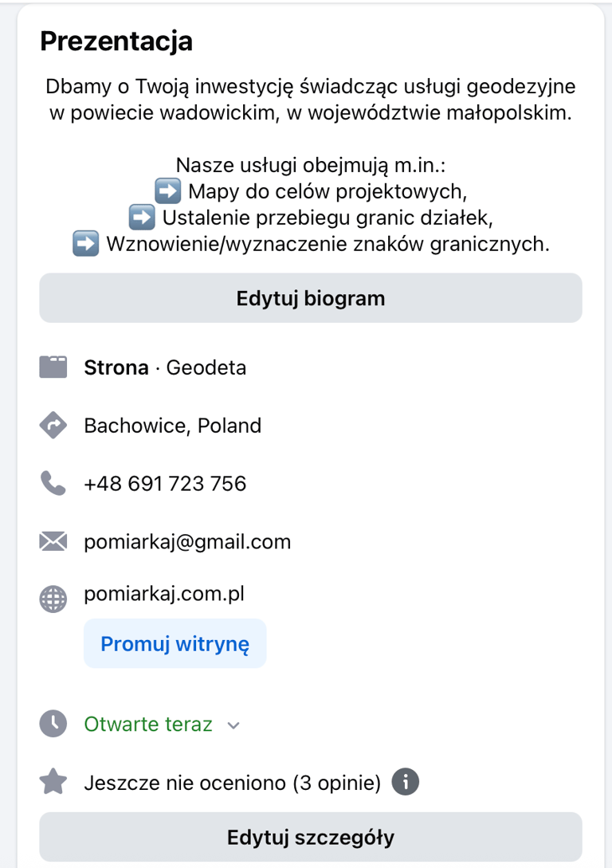Click the Edytuj biogram button

pyautogui.click(x=310, y=298)
